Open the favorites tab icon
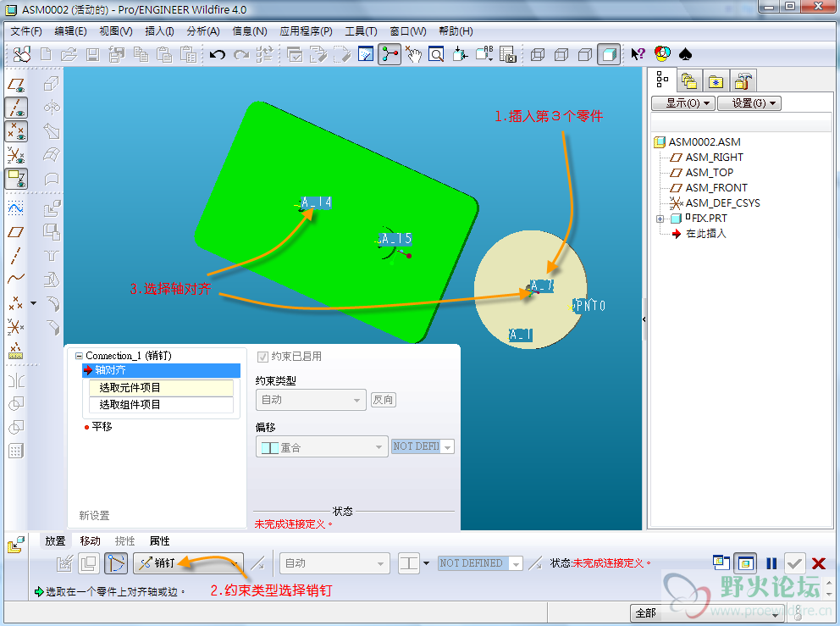 click(x=716, y=81)
